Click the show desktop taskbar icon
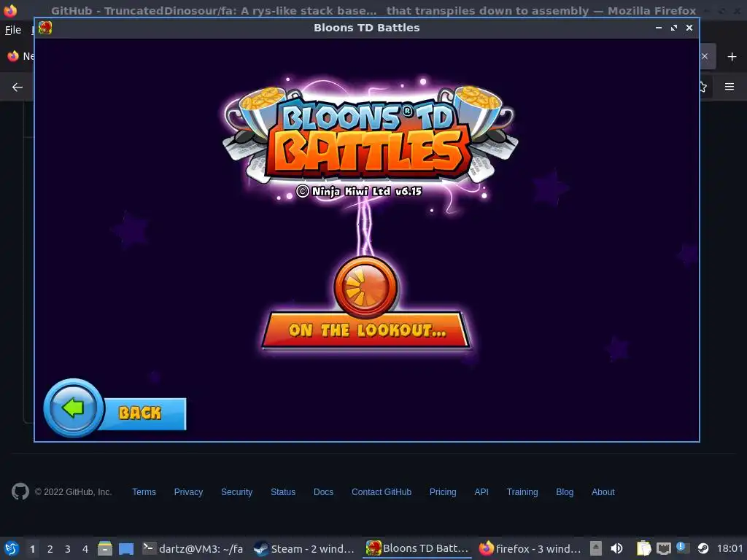This screenshot has width=747, height=560. point(125,549)
